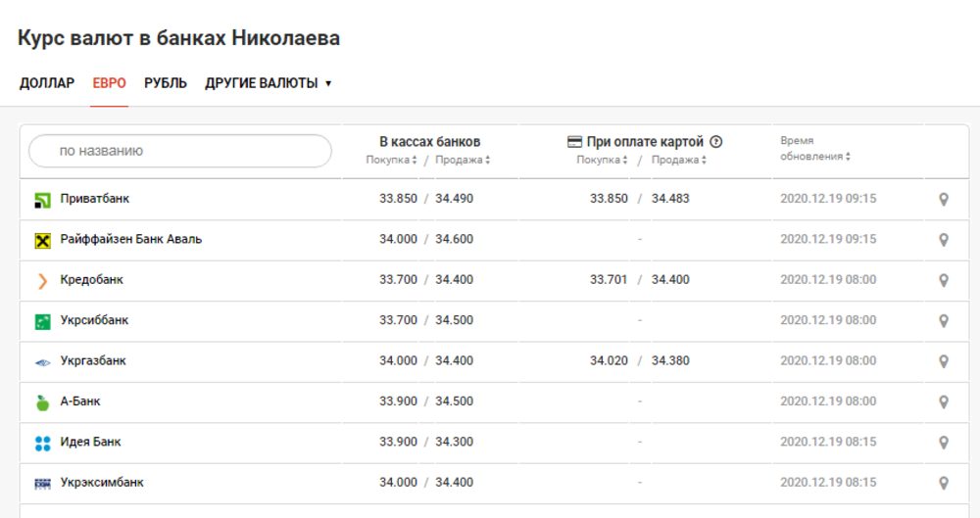Click Укрэксимбанк logo icon
The height and width of the screenshot is (518, 980).
point(42,484)
